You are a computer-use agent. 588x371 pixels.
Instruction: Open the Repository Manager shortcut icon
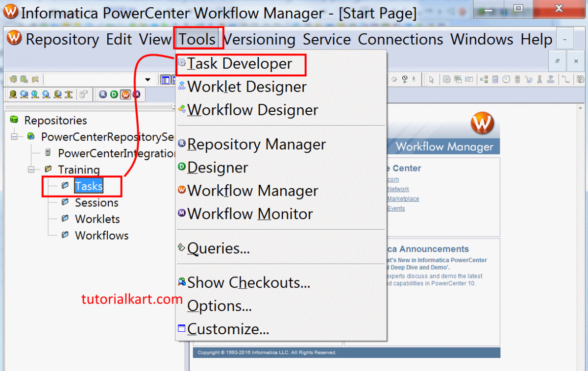[104, 94]
